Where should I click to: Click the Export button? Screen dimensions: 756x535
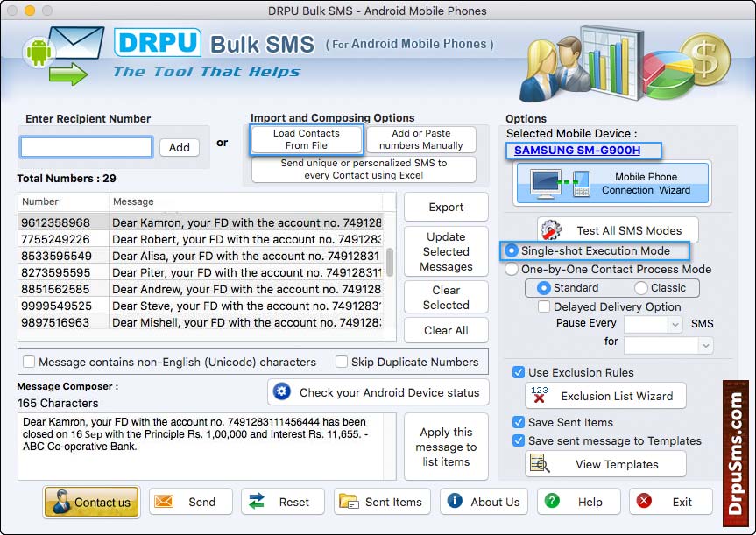click(446, 207)
